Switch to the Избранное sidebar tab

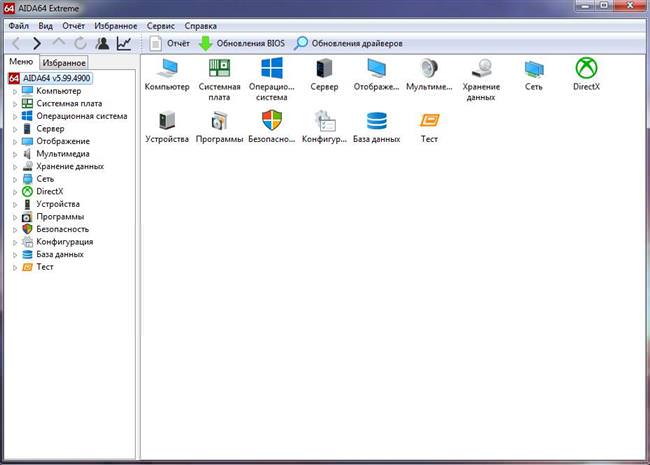[x=64, y=63]
